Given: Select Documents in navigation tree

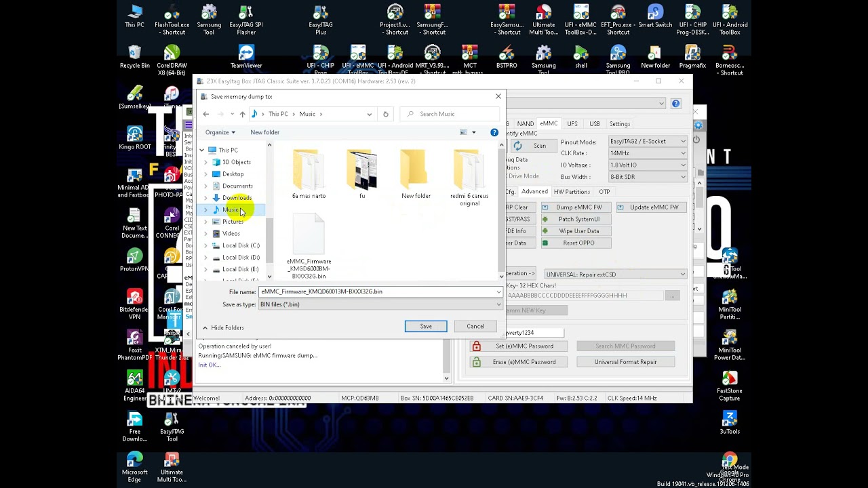Looking at the screenshot, I should pyautogui.click(x=237, y=186).
